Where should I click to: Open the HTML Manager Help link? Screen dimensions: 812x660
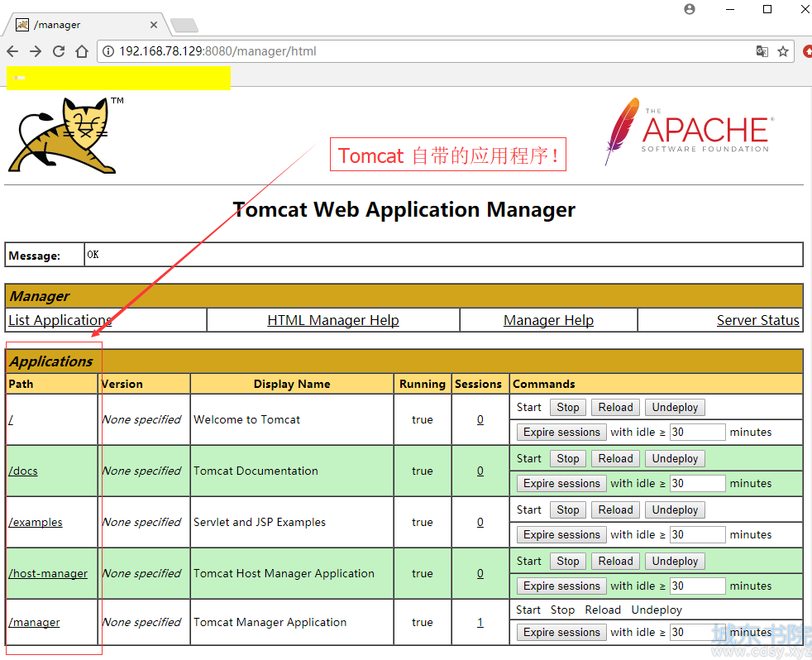tap(333, 320)
